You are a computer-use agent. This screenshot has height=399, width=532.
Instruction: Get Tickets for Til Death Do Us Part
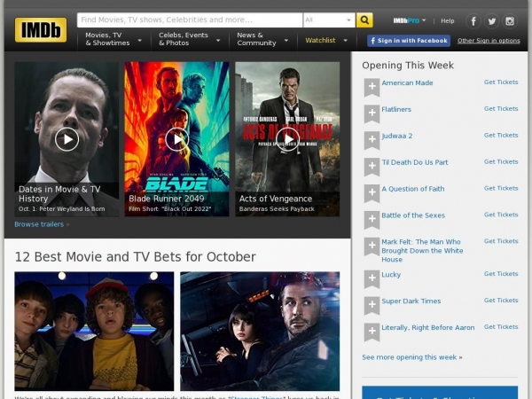pyautogui.click(x=501, y=161)
